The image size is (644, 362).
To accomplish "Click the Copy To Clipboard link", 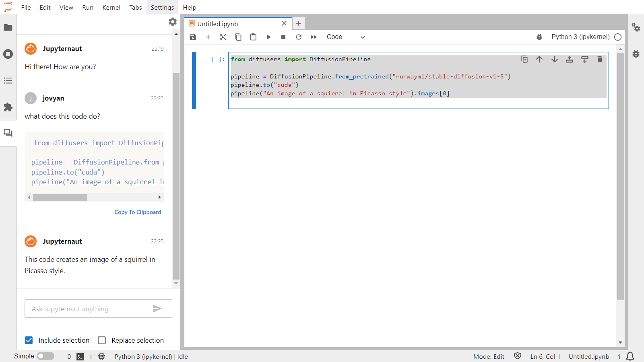I will (138, 212).
